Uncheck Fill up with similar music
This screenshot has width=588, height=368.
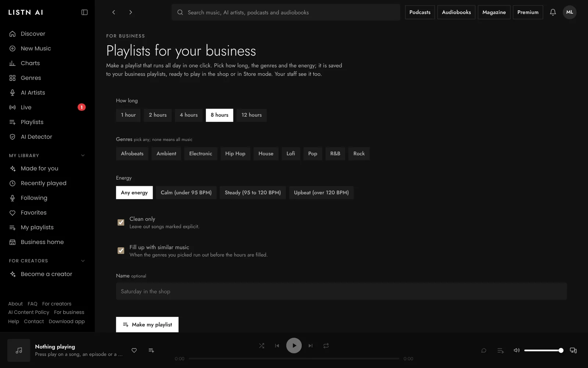121,251
